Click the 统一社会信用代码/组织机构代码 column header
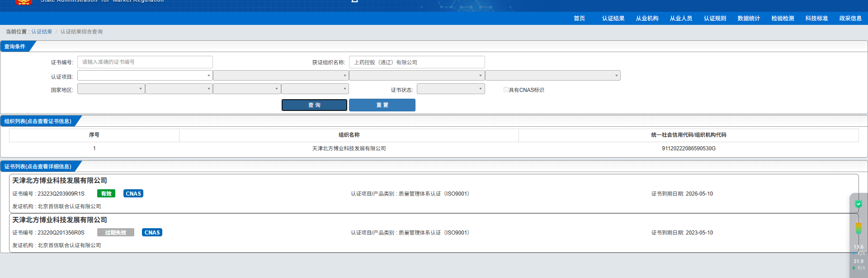 tap(689, 135)
